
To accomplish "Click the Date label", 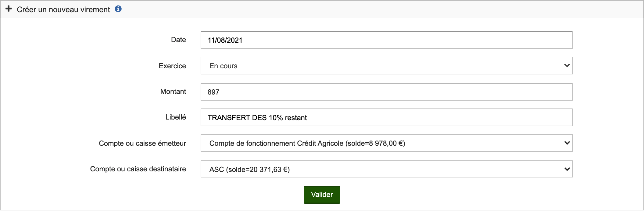I will (178, 40).
